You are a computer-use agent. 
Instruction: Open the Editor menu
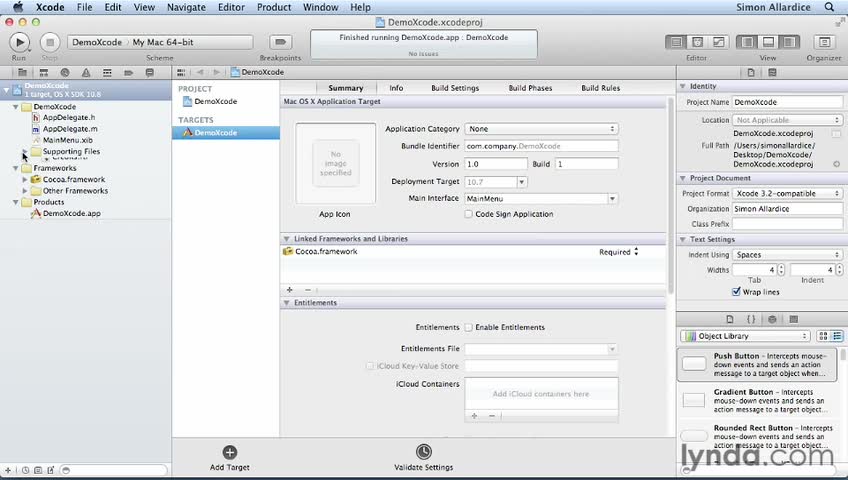231,8
